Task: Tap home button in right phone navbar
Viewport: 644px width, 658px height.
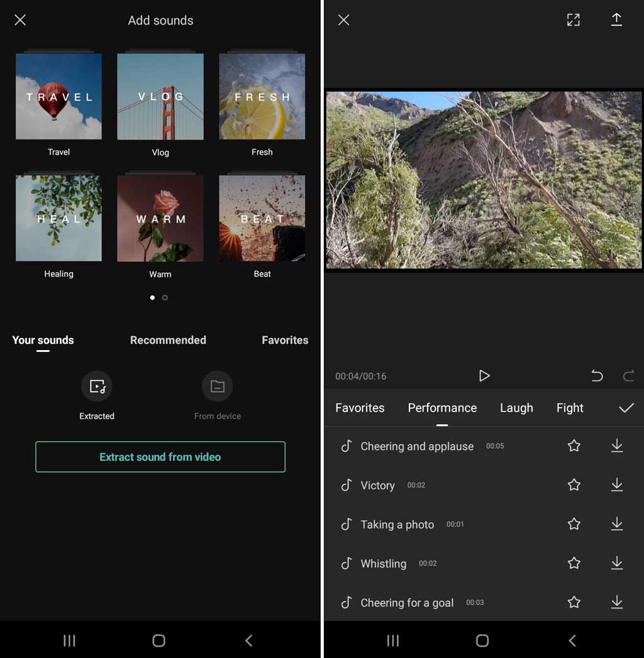Action: 482,641
